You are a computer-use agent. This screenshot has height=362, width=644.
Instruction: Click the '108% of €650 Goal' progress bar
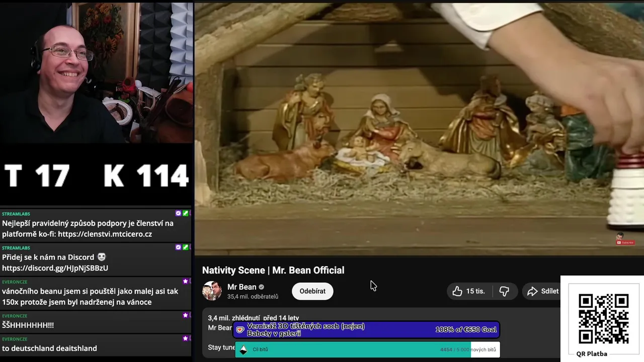click(367, 330)
